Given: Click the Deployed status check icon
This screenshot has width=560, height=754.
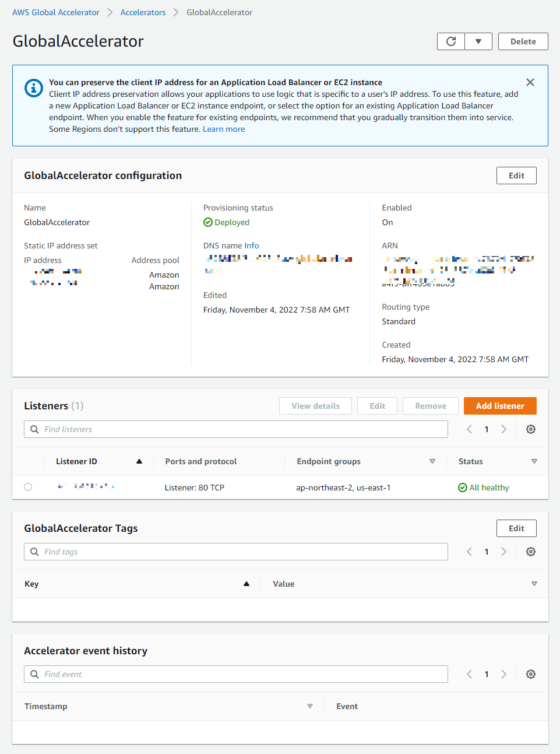Looking at the screenshot, I should 208,222.
